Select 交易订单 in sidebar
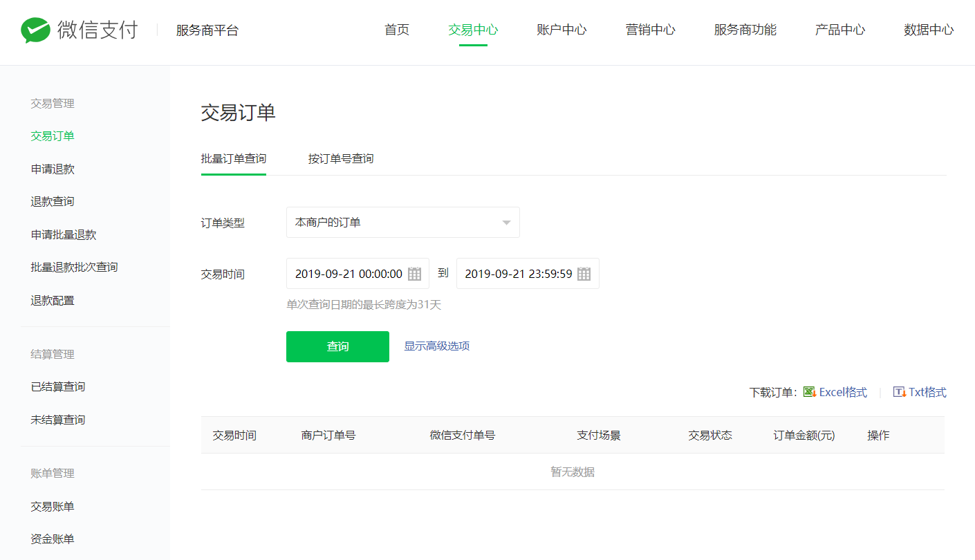 pyautogui.click(x=53, y=136)
